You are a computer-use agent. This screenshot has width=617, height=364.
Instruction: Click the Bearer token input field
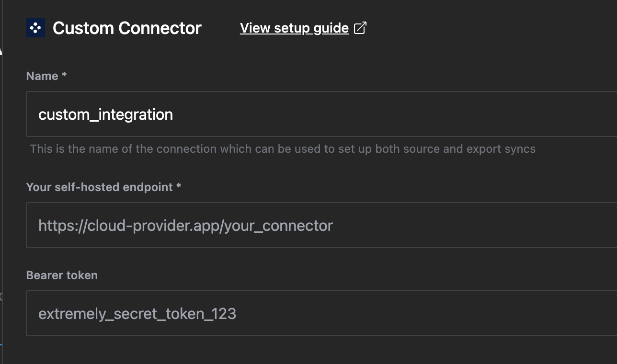click(x=321, y=313)
